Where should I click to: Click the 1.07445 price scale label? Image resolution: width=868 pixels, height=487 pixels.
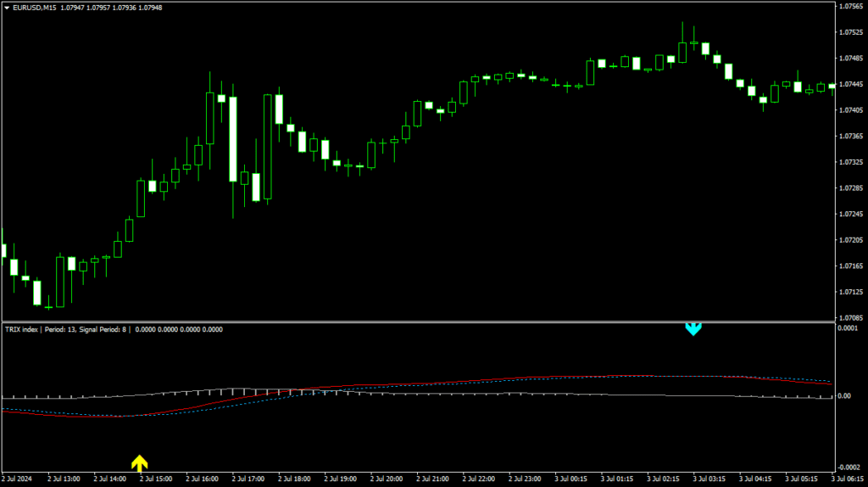850,84
